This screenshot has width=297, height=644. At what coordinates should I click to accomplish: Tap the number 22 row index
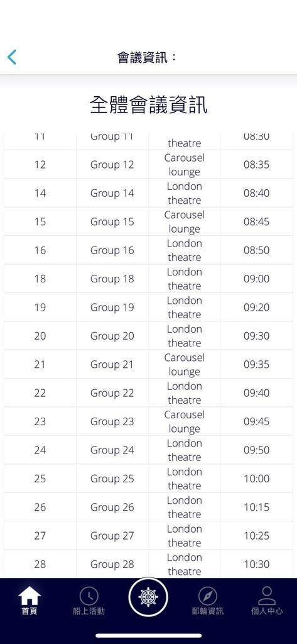click(x=40, y=393)
